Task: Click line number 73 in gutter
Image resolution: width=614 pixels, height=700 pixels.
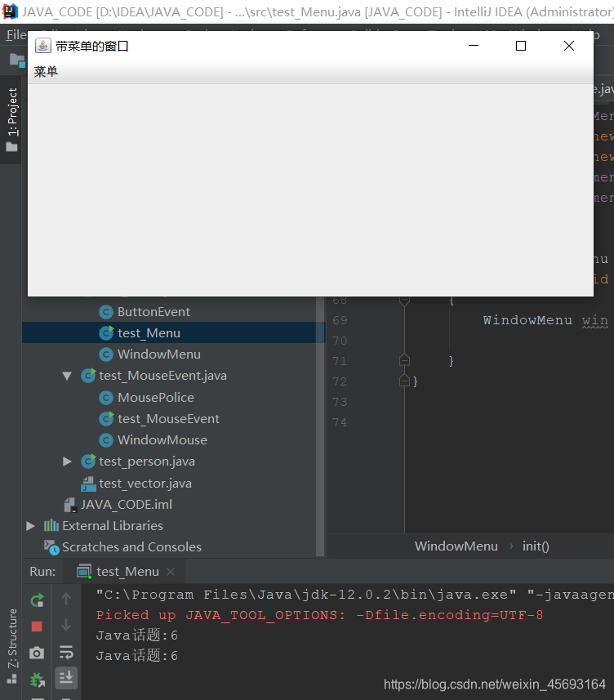Action: point(340,402)
